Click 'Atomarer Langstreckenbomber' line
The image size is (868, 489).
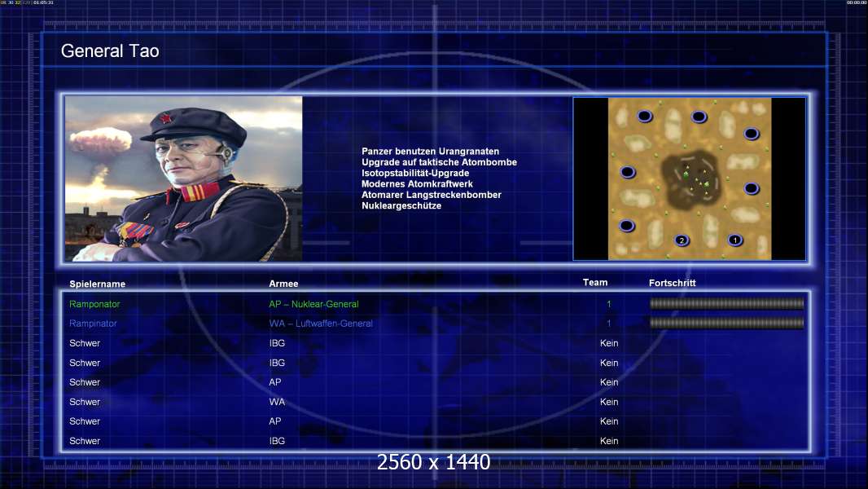(432, 195)
